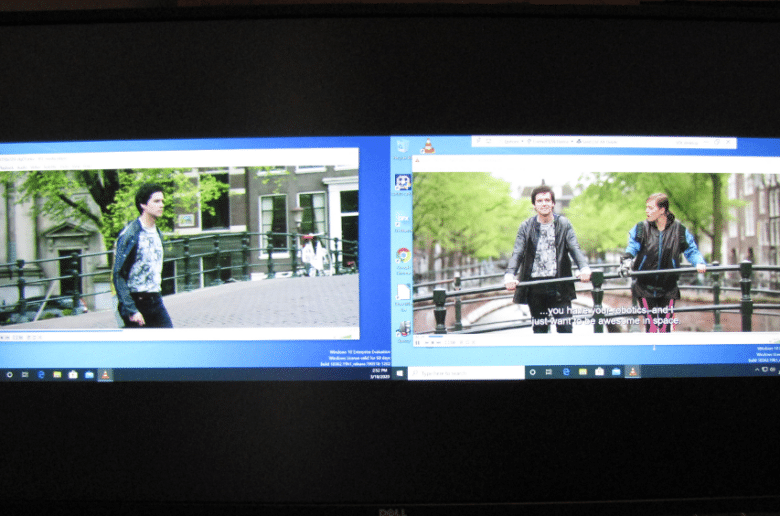Open the blue robot-face desktop shortcut
Viewport: 780px width, 516px height.
click(402, 185)
